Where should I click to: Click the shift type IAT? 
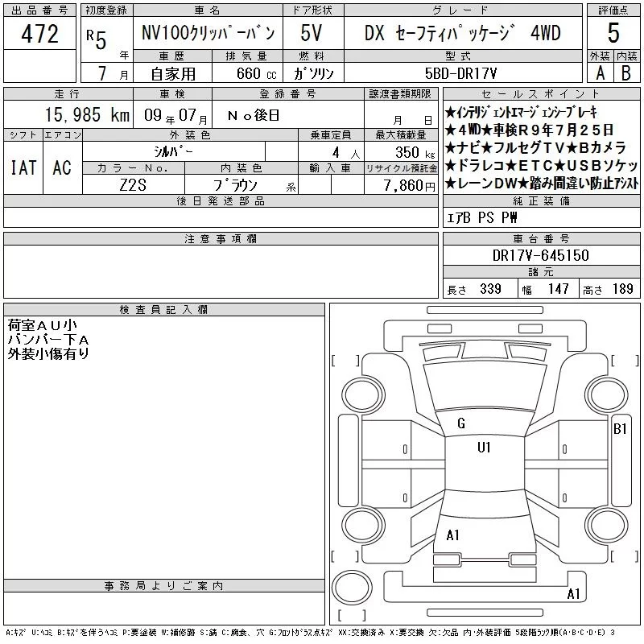(x=23, y=167)
